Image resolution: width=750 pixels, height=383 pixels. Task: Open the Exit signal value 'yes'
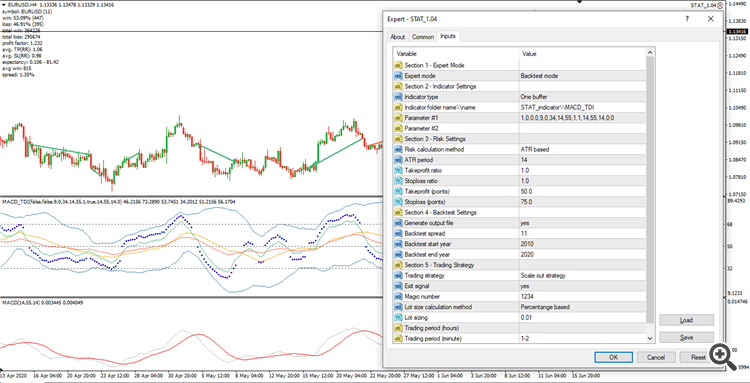[582, 286]
